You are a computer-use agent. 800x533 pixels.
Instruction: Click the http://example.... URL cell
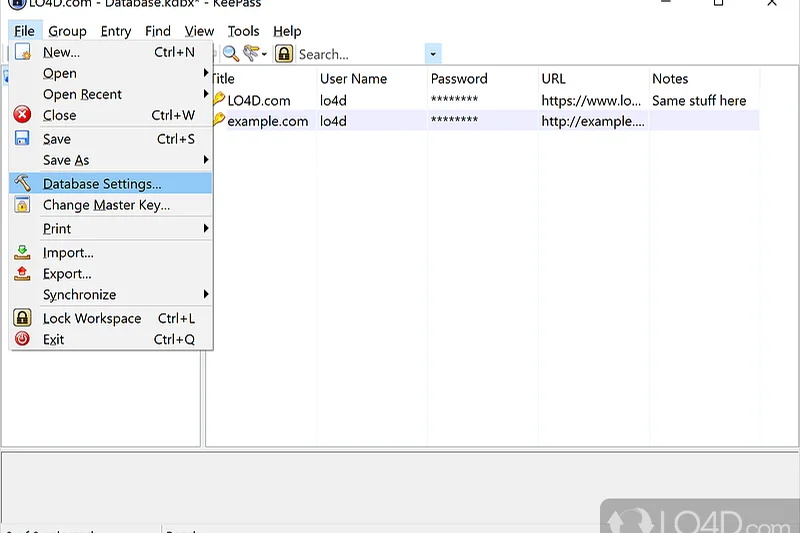[x=593, y=121]
